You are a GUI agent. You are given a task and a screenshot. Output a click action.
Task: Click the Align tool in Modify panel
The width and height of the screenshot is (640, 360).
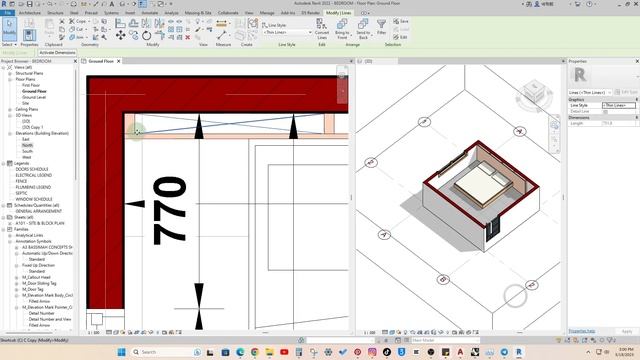tap(120, 23)
